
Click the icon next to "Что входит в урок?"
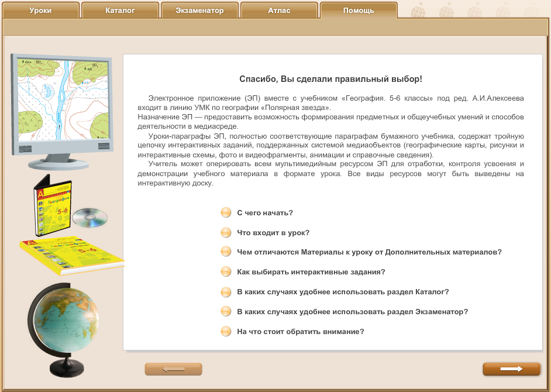[x=226, y=232]
